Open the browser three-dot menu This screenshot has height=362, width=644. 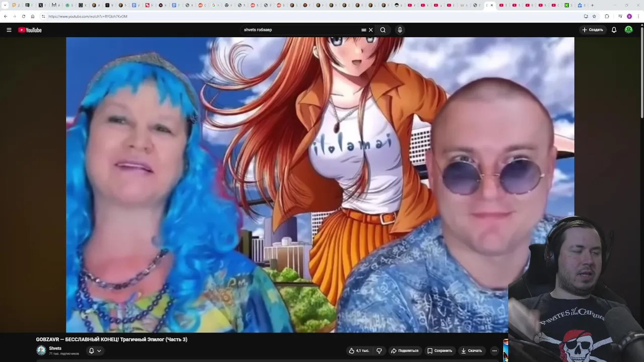click(638, 16)
